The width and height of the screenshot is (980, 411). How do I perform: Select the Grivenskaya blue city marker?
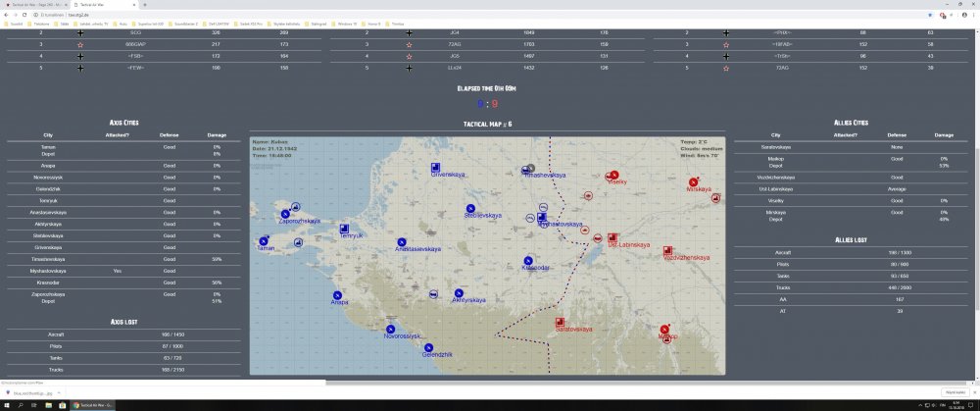(435, 167)
